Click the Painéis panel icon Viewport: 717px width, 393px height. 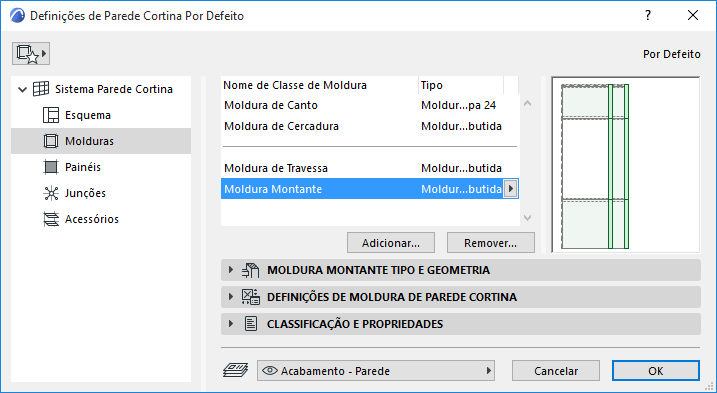click(x=51, y=167)
